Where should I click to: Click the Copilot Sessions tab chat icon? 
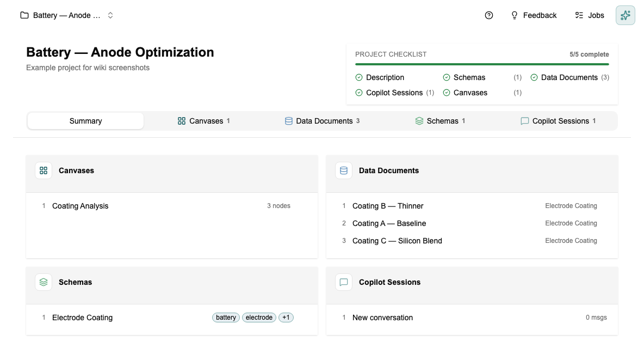(x=524, y=121)
